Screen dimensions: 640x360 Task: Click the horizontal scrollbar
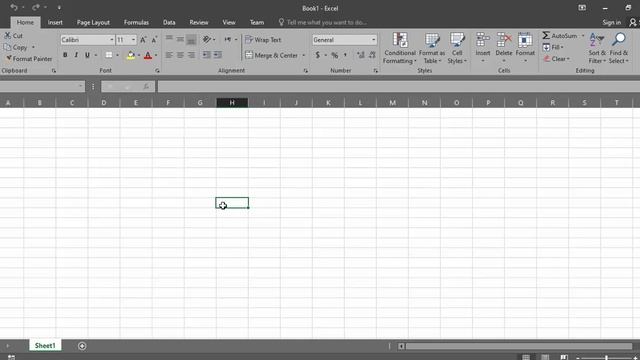pyautogui.click(x=518, y=346)
